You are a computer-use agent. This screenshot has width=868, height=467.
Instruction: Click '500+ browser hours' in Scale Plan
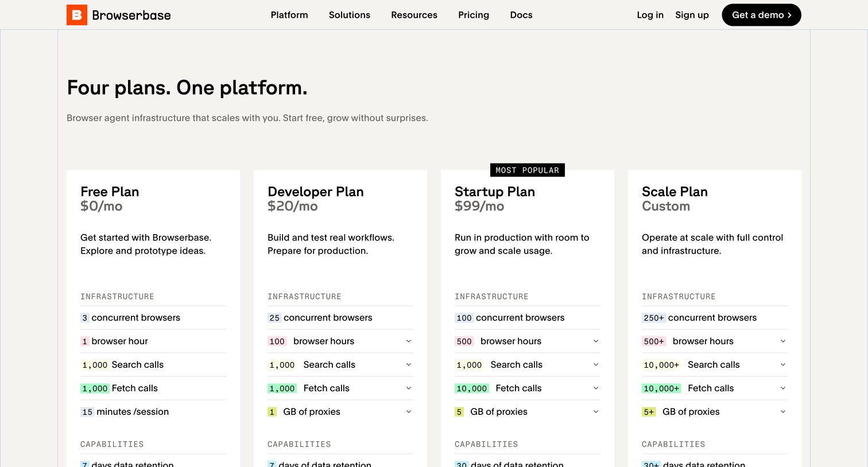pos(688,341)
